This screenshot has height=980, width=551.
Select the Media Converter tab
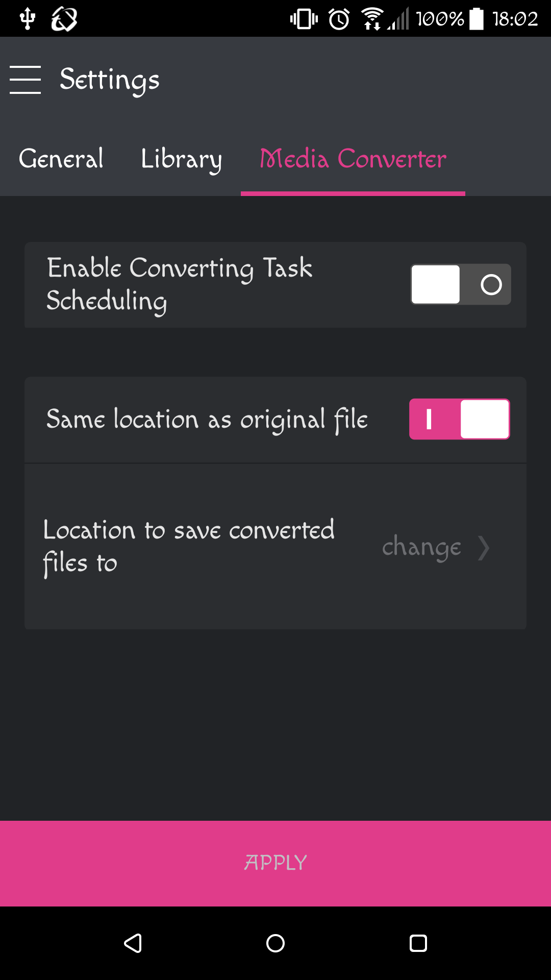click(x=353, y=159)
